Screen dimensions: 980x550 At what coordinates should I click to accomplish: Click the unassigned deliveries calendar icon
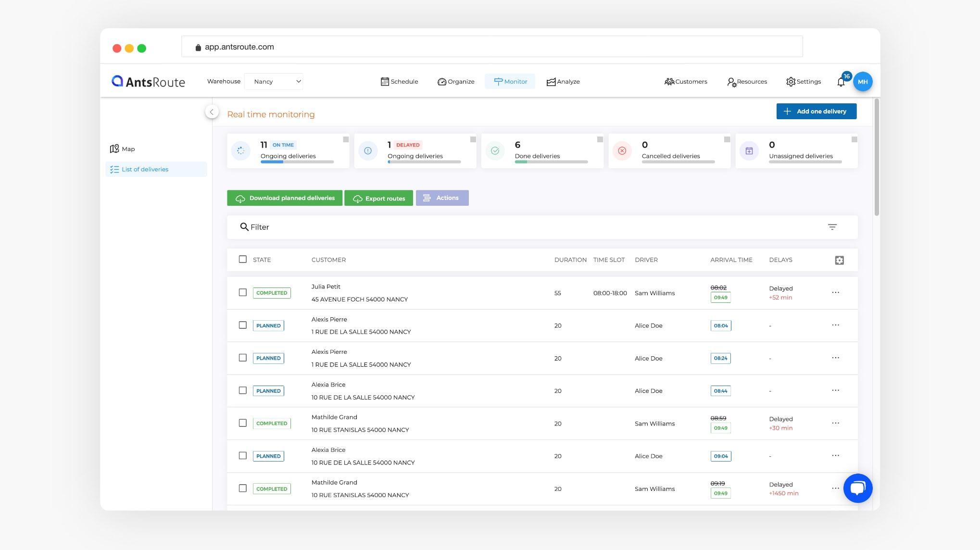pyautogui.click(x=749, y=150)
